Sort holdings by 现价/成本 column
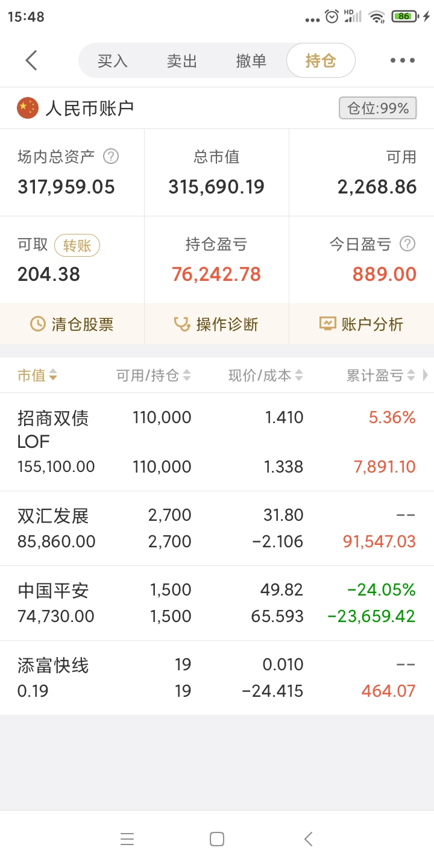The width and height of the screenshot is (434, 868). [x=265, y=376]
